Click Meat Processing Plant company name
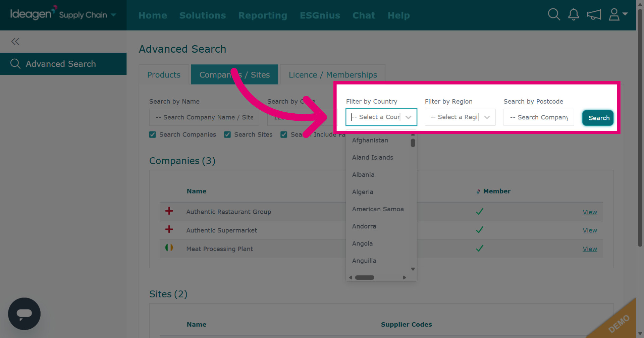Image resolution: width=644 pixels, height=338 pixels. coord(220,249)
